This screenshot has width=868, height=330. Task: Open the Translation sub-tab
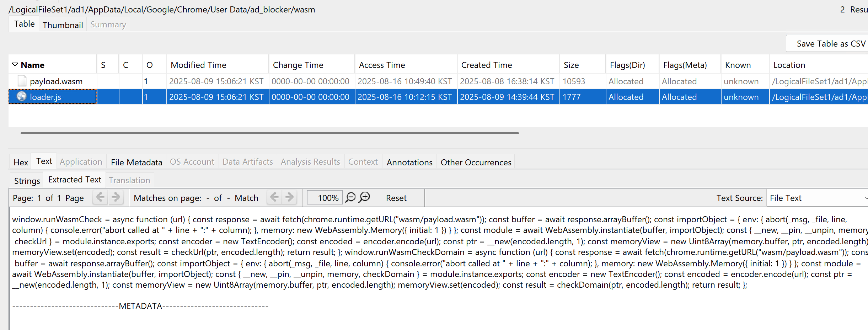(x=129, y=181)
